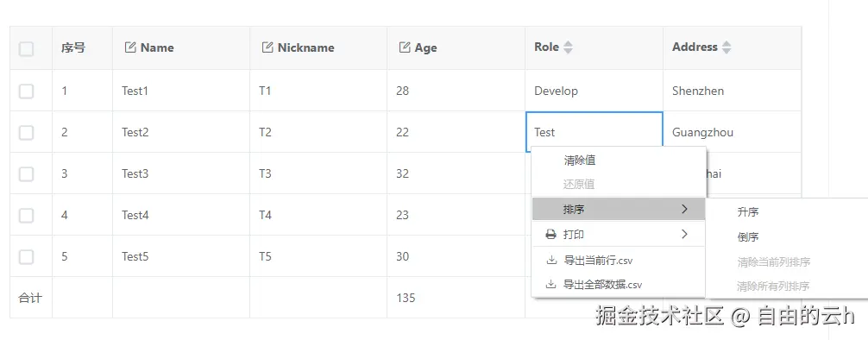868x340 pixels.
Task: Choose 还原值 in the context menu
Action: 619,185
